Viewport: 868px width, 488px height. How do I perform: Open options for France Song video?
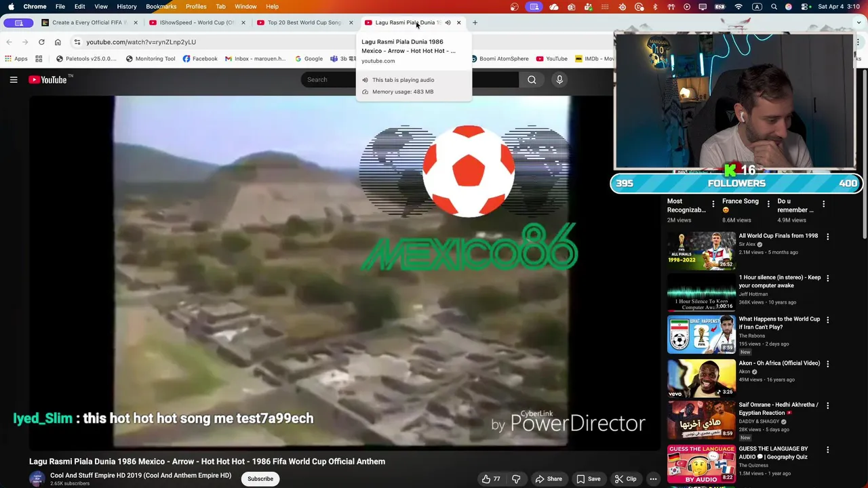coord(768,203)
